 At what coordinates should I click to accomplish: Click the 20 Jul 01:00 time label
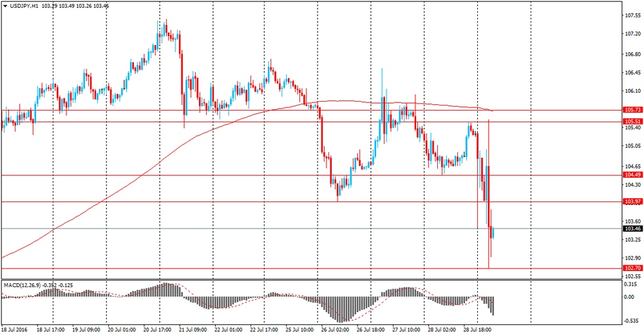pos(122,330)
